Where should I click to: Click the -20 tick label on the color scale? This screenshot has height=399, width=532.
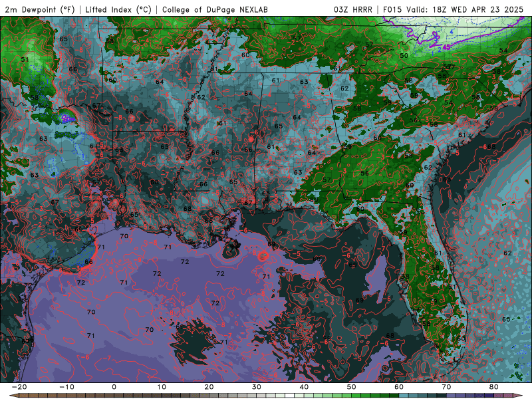pos(19,387)
